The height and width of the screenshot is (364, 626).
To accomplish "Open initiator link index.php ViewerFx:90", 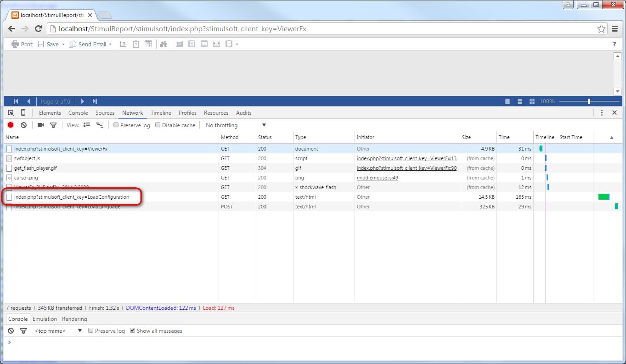I will [x=406, y=168].
